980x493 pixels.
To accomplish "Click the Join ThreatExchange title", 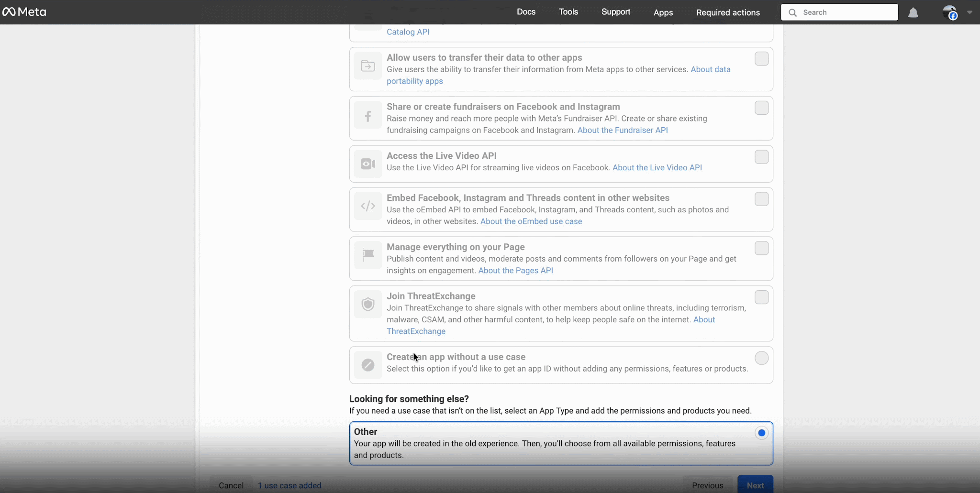I will [431, 296].
